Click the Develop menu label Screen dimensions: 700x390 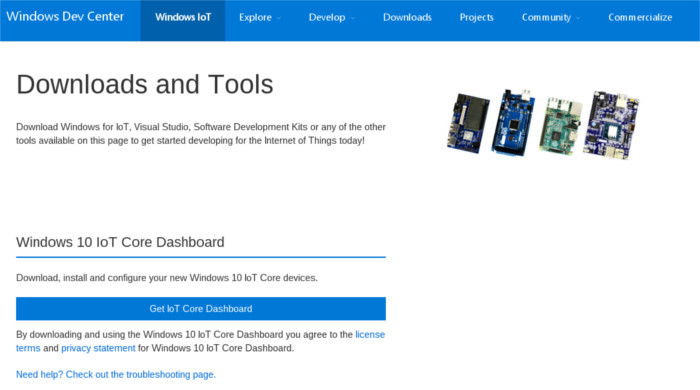click(x=327, y=17)
